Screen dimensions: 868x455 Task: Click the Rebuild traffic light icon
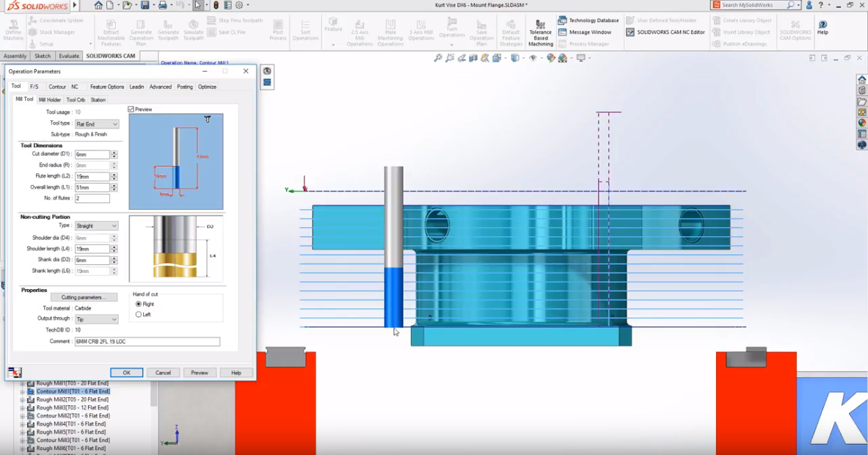click(216, 5)
